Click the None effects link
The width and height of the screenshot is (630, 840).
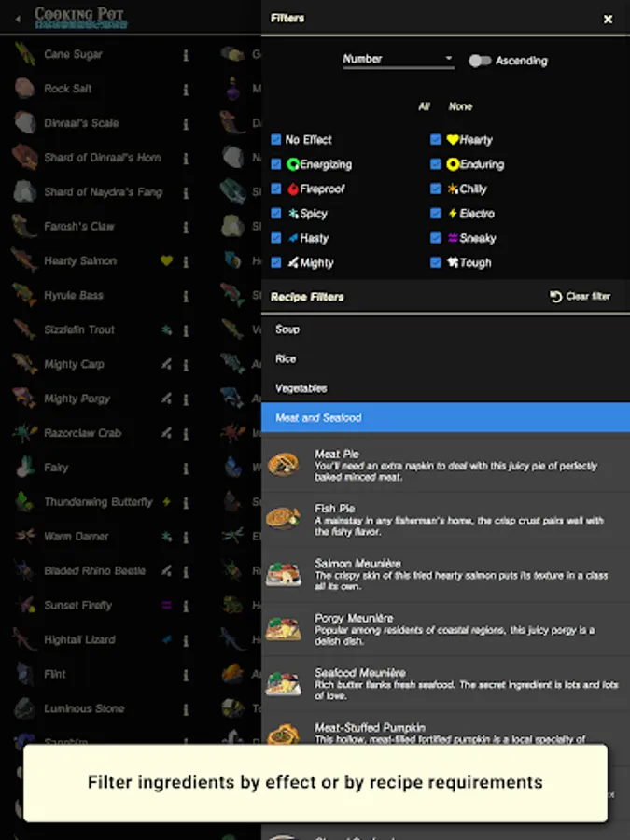(460, 106)
